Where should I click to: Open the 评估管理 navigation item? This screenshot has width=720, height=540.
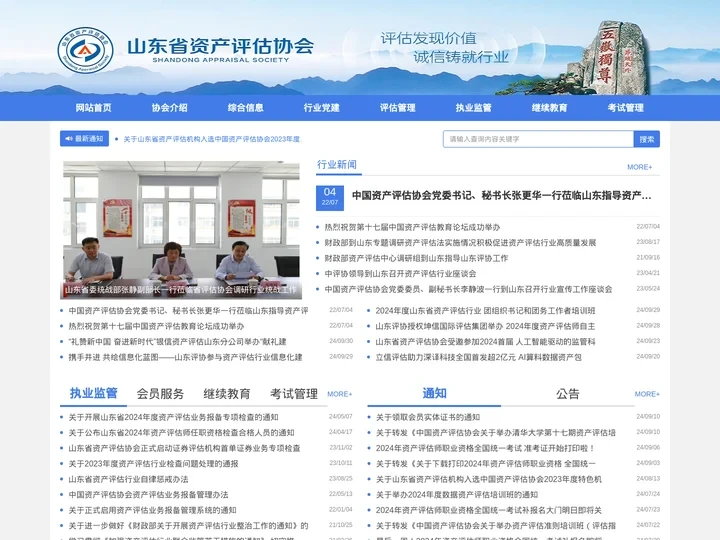pos(398,108)
